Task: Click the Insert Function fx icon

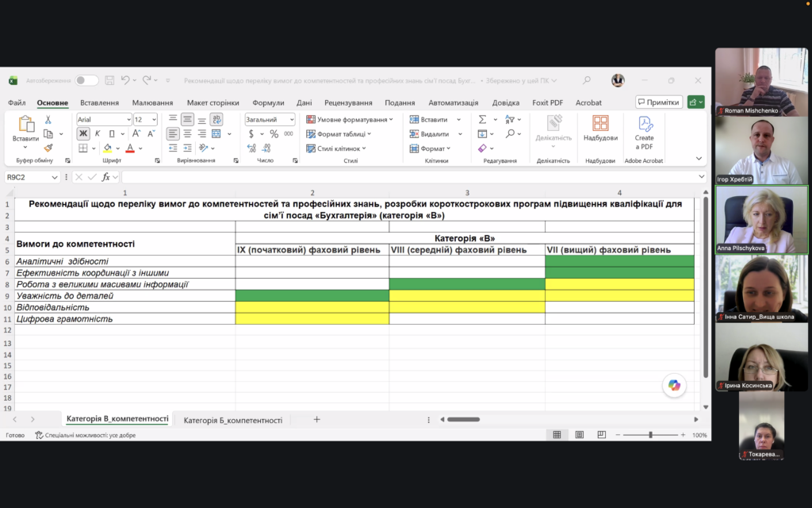Action: coord(105,177)
